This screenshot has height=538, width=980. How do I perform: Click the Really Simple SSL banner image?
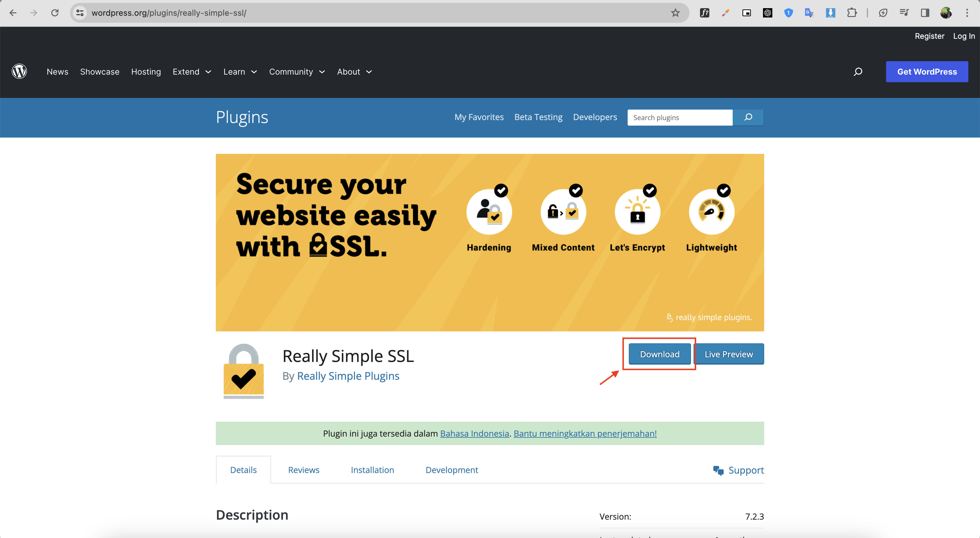click(490, 242)
